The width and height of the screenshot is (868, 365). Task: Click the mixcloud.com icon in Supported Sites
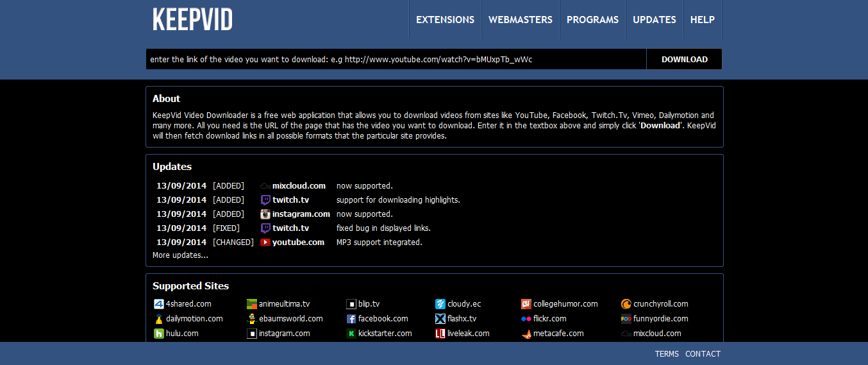coord(626,334)
